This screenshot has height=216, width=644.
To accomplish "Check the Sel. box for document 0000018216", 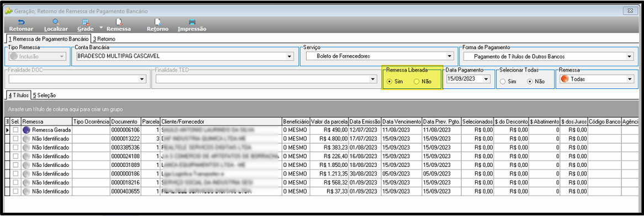I will (x=15, y=183).
